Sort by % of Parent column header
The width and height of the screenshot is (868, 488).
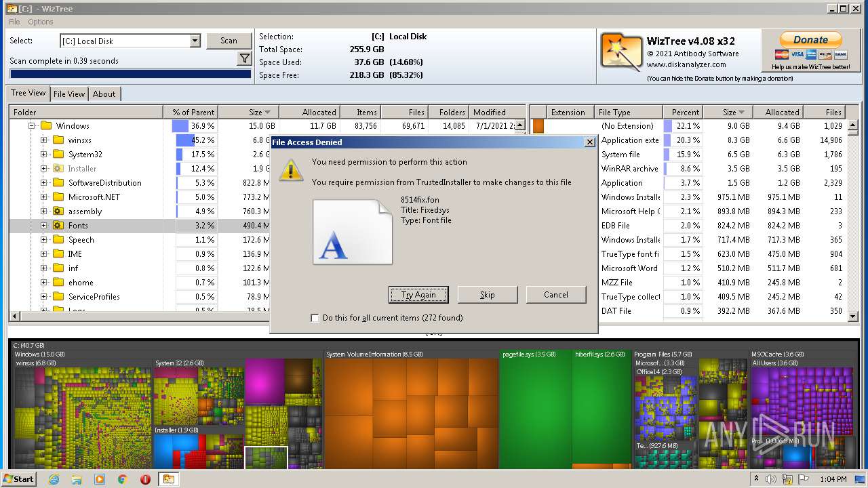191,113
